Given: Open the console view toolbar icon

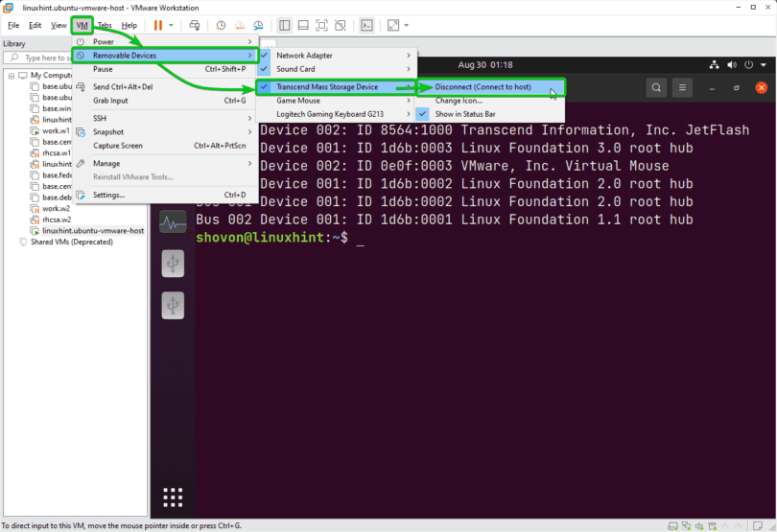Looking at the screenshot, I should (366, 25).
